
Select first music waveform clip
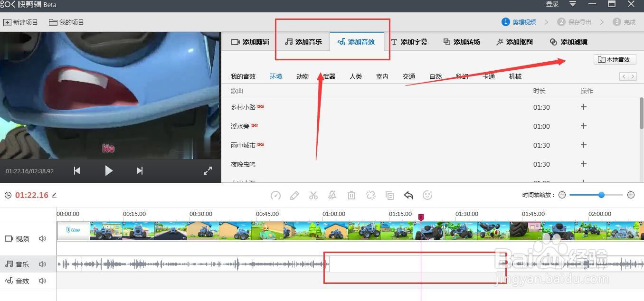click(193, 264)
